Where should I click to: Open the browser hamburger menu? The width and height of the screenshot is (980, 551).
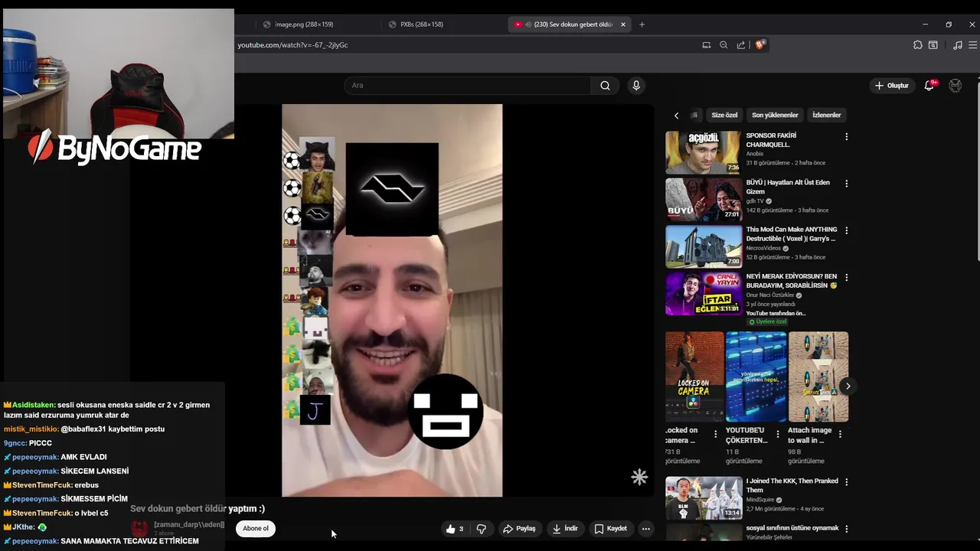pyautogui.click(x=973, y=45)
